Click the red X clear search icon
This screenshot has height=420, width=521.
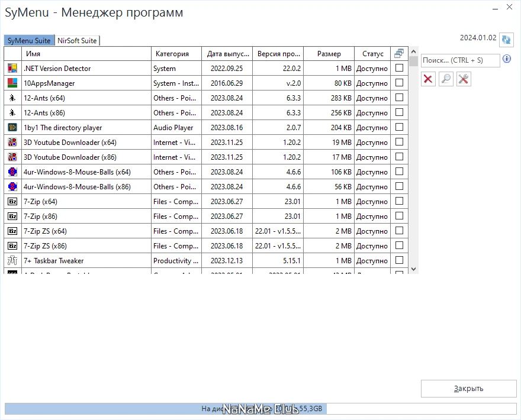(x=428, y=79)
